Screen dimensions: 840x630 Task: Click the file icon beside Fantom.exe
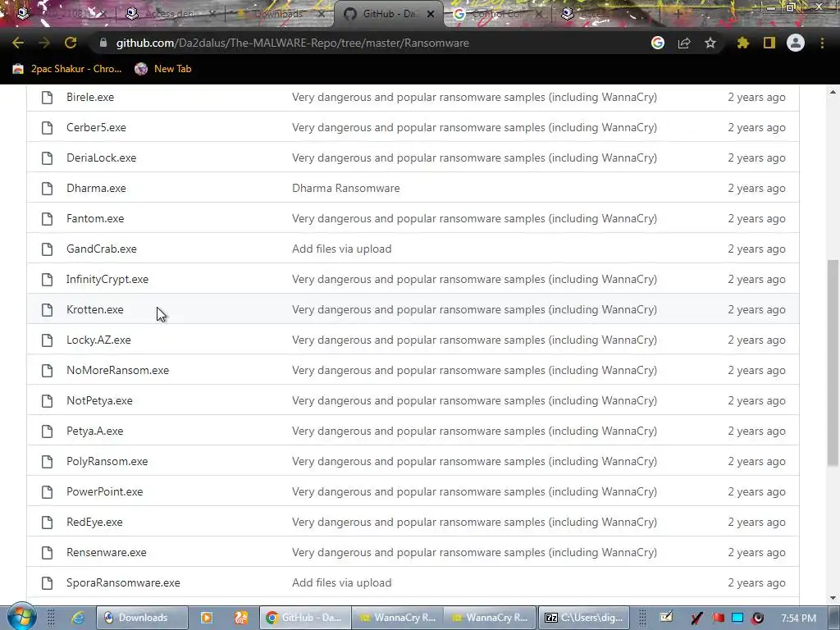pyautogui.click(x=47, y=218)
